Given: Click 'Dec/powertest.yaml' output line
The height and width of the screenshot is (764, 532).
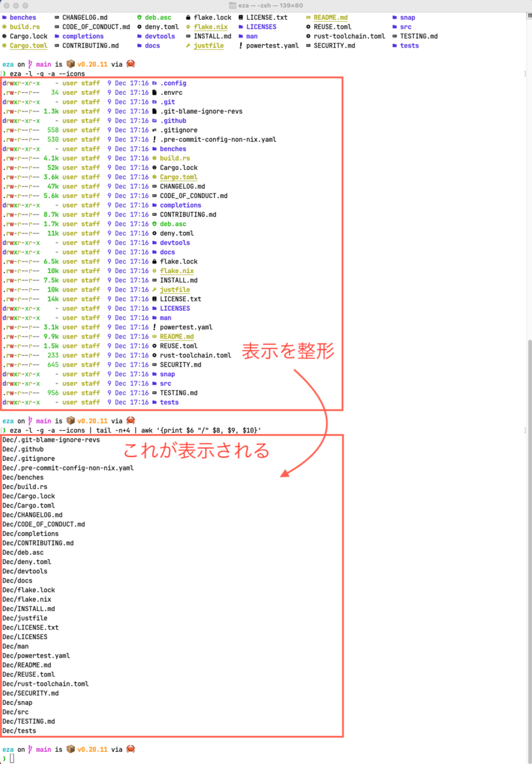Looking at the screenshot, I should pyautogui.click(x=36, y=655).
